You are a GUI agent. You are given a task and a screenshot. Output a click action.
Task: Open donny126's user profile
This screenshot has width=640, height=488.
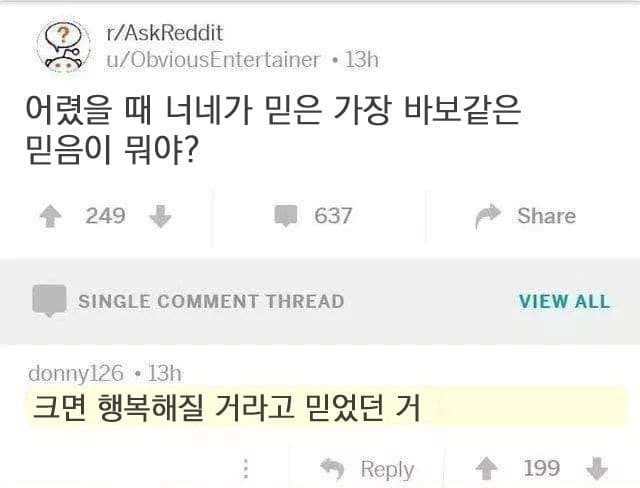(x=76, y=374)
